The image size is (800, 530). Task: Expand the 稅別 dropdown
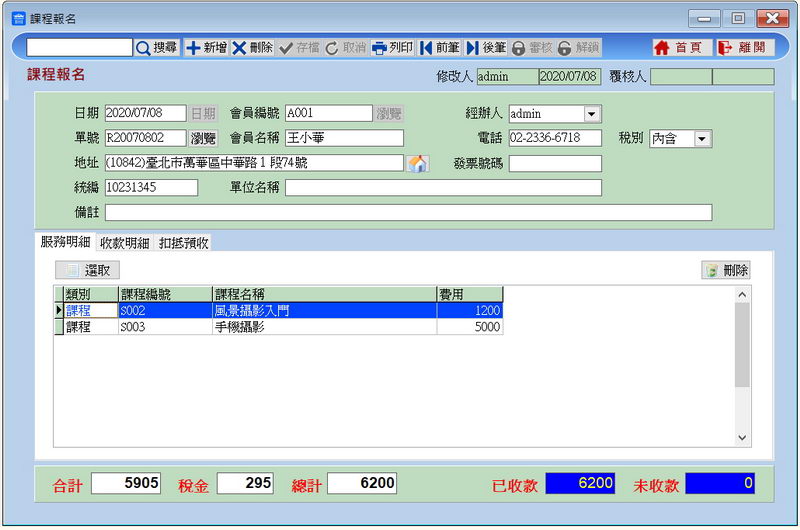pos(702,139)
